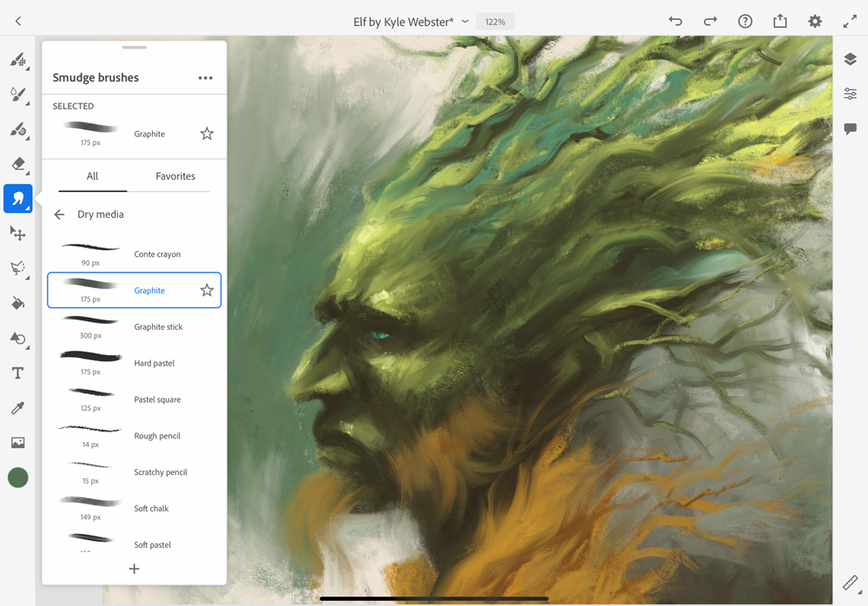Select the Pixel brush tool

17,60
